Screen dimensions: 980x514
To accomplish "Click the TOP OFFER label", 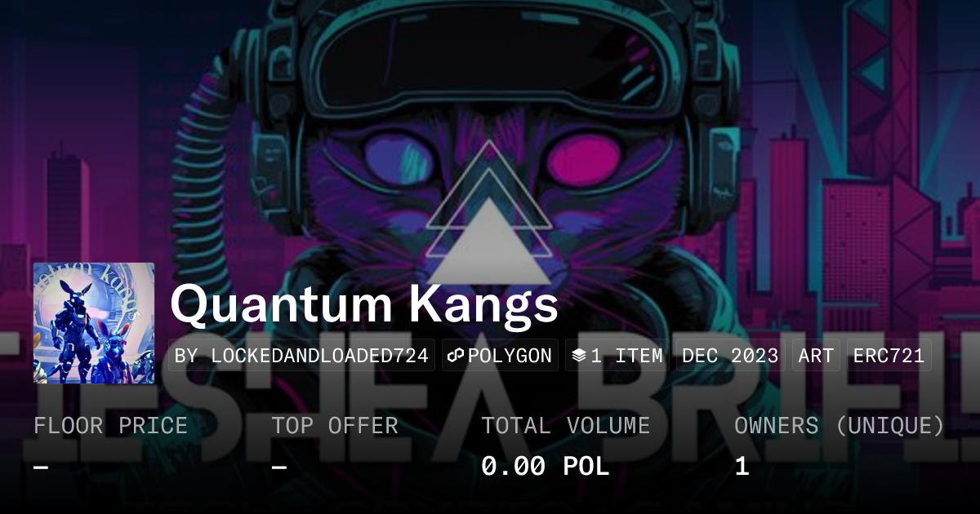I will [335, 425].
